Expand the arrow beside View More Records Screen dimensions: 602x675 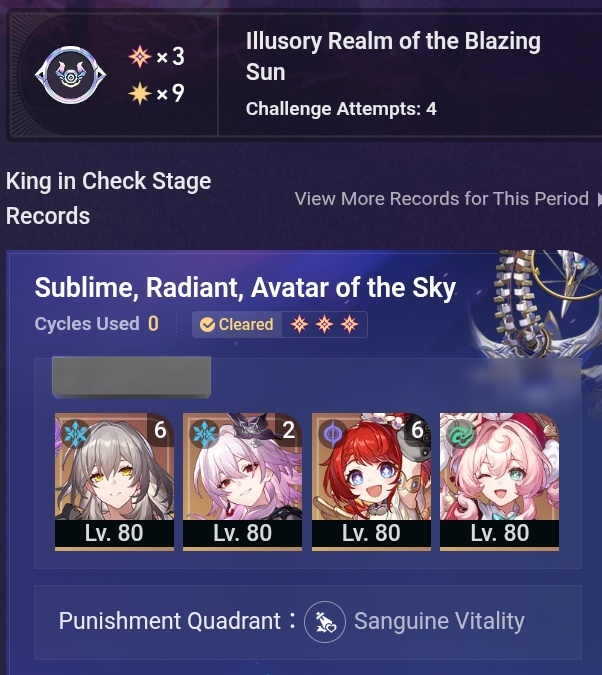click(x=599, y=199)
